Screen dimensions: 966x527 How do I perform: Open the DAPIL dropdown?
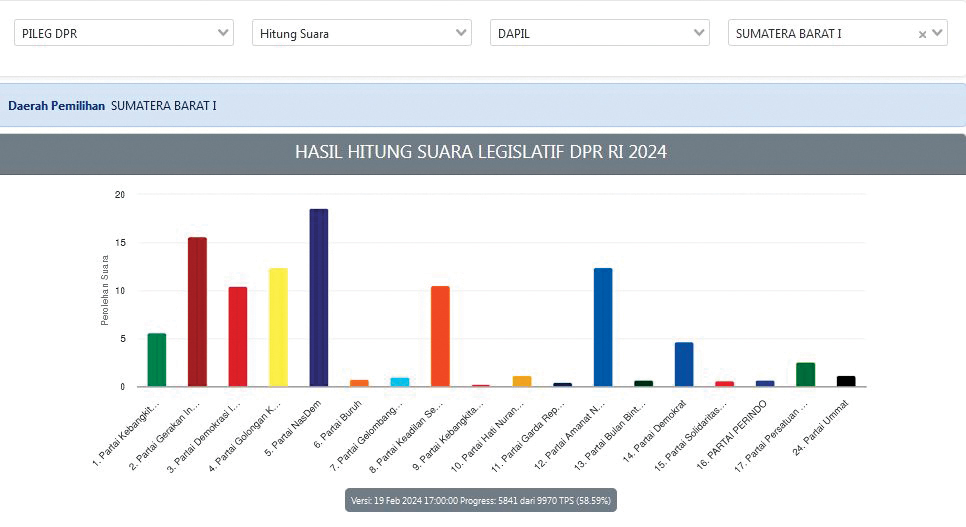pyautogui.click(x=599, y=33)
